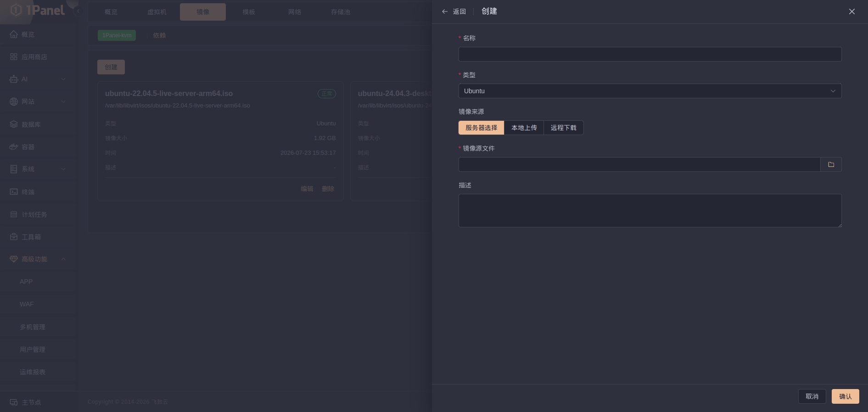Click the 创建 button on the image list
This screenshot has height=412, width=868.
click(111, 67)
